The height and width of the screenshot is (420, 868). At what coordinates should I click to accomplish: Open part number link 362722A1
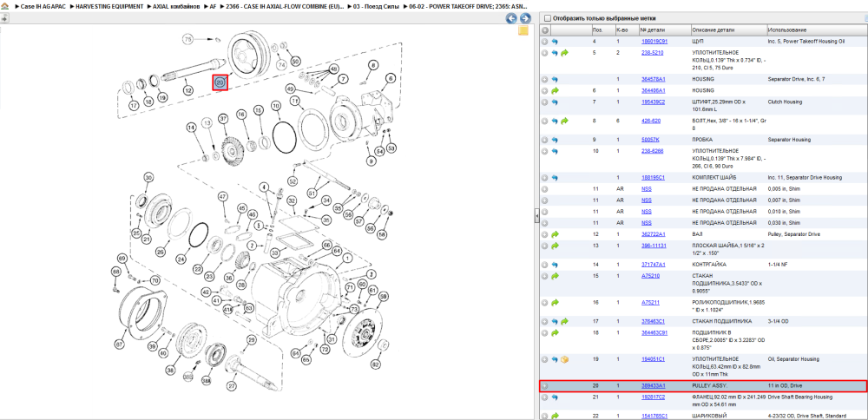point(654,234)
